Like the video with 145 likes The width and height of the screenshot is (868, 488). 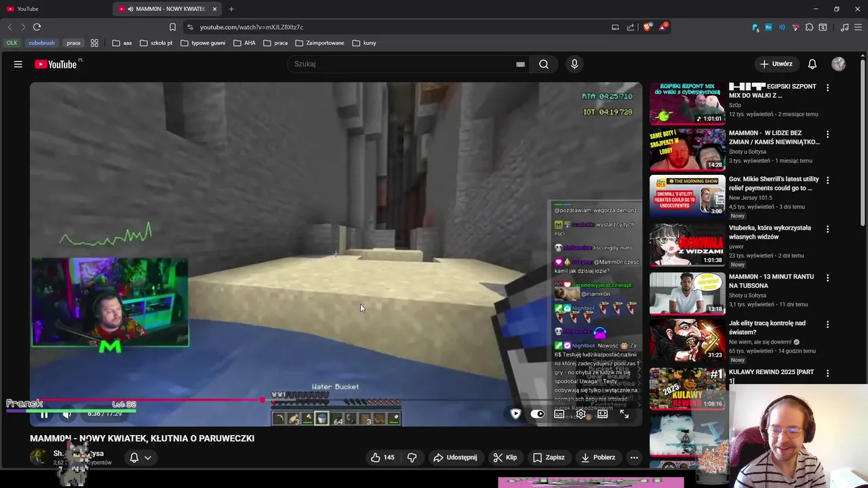[x=382, y=457]
